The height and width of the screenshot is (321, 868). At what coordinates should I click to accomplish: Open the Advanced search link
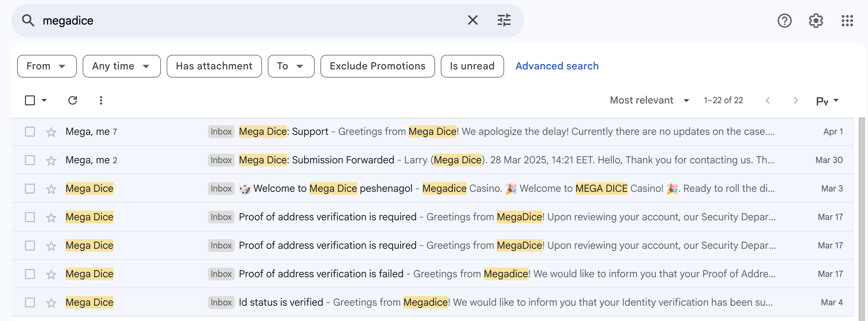point(557,66)
